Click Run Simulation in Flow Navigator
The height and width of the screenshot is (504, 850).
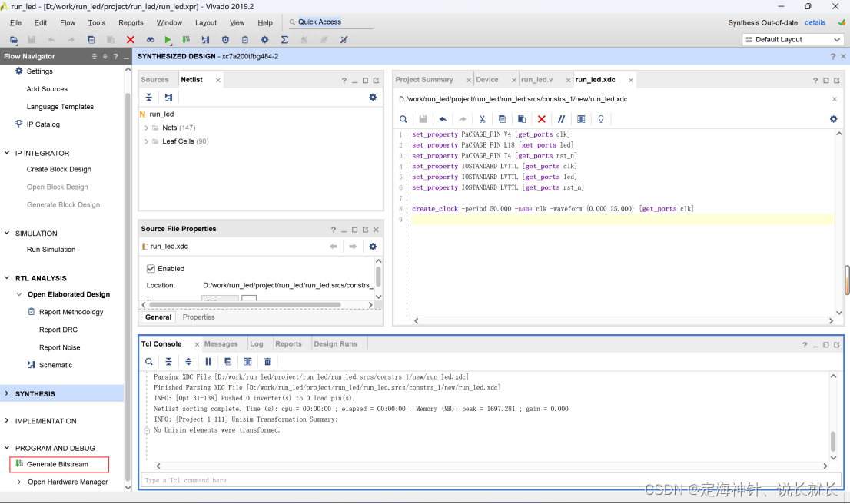click(x=51, y=250)
